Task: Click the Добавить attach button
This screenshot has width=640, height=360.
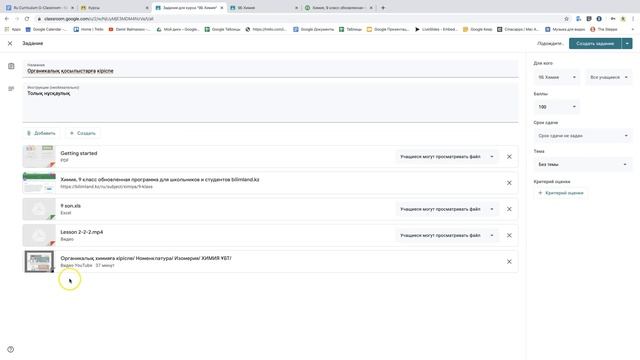Action: click(41, 133)
